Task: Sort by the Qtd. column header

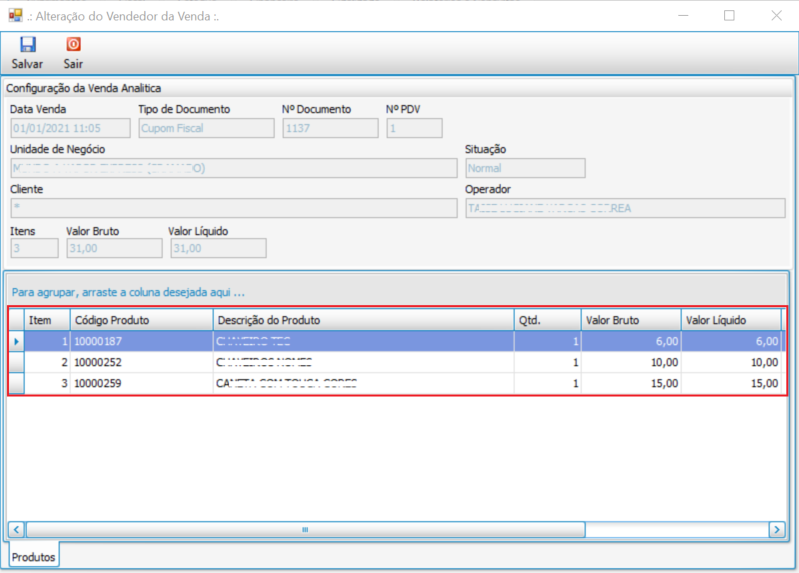Action: tap(547, 320)
